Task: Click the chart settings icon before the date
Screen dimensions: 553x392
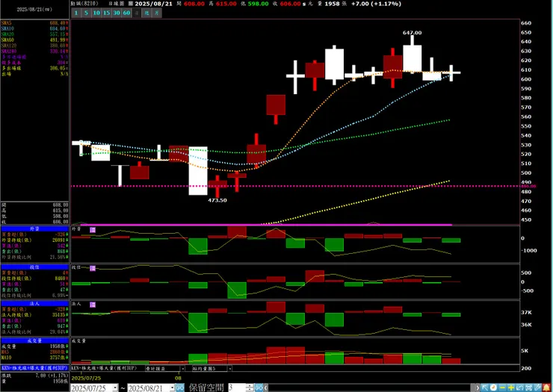Action: pos(131,4)
